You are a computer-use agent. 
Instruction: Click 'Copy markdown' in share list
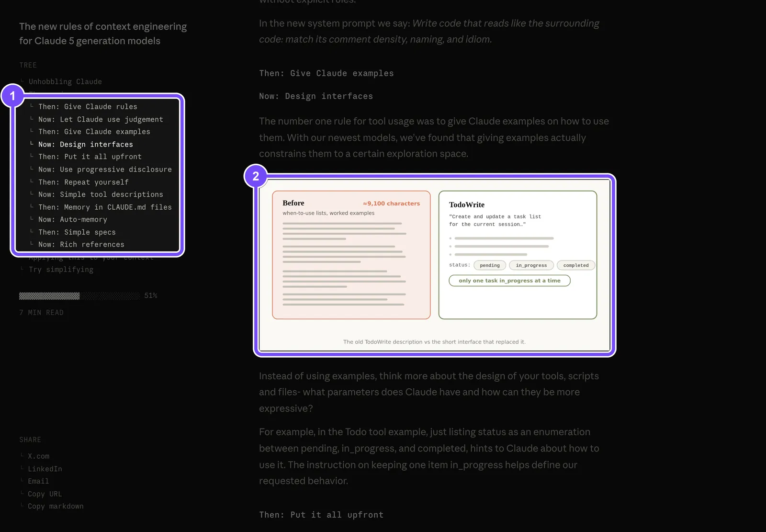[x=56, y=506]
